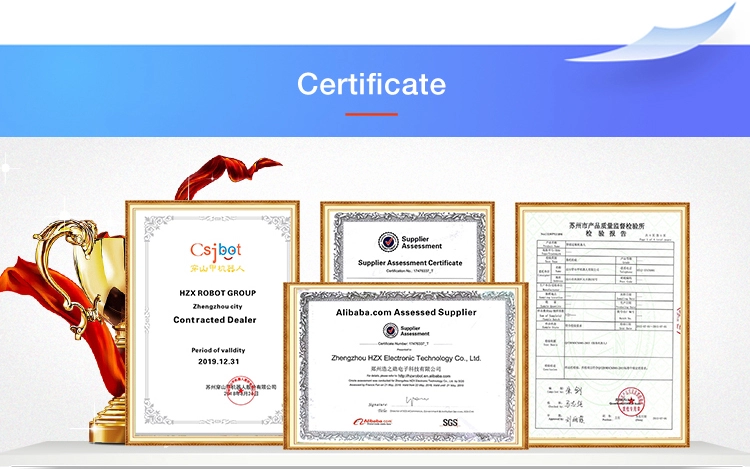Click the HZX ROBOT GROUP text
The image size is (750, 469).
click(211, 294)
